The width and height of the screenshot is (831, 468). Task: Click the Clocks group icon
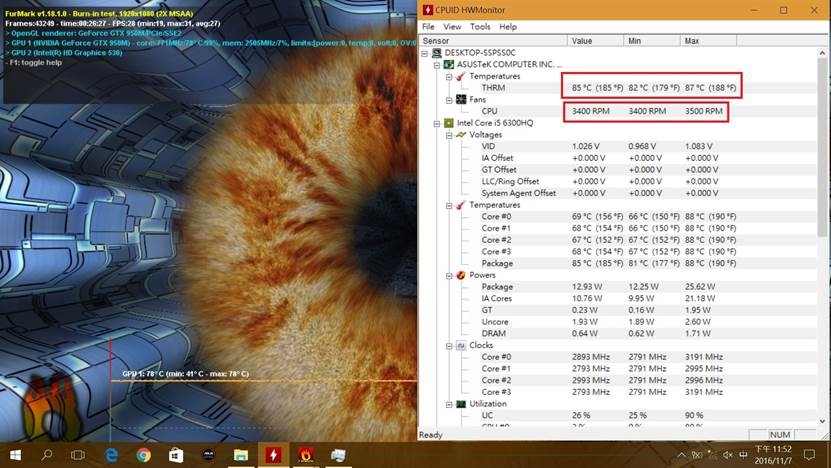point(461,346)
